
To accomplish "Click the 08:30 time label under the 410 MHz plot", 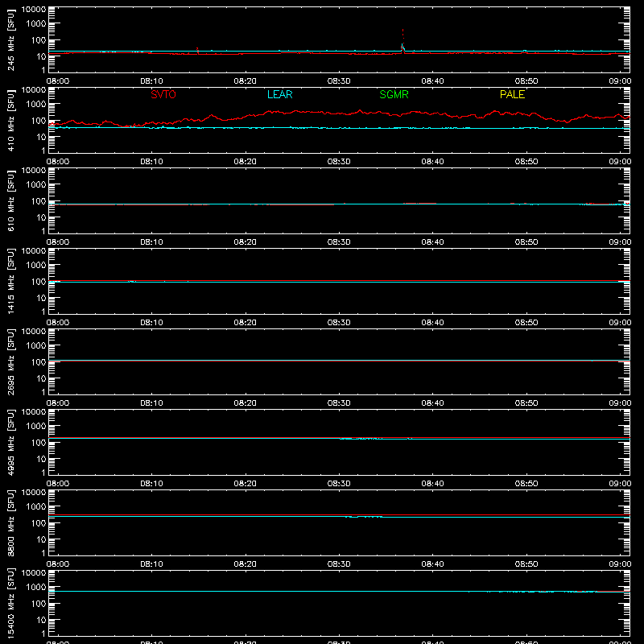I will (339, 162).
